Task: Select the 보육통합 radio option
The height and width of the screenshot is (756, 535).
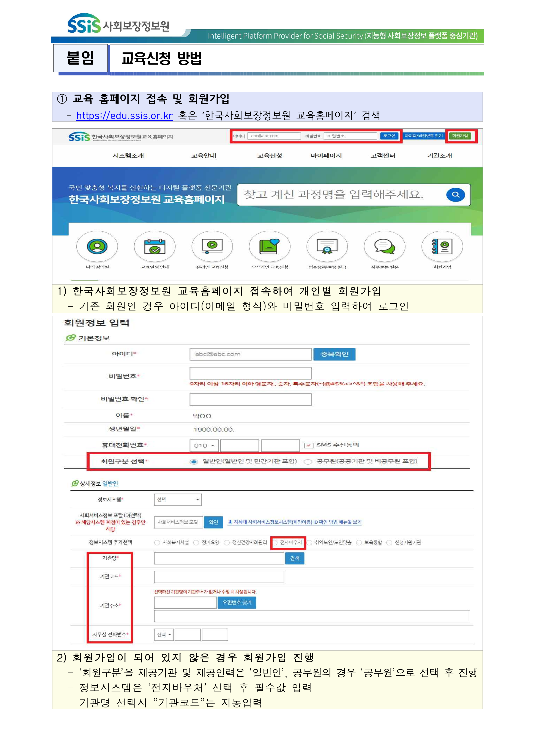Action: tap(359, 543)
